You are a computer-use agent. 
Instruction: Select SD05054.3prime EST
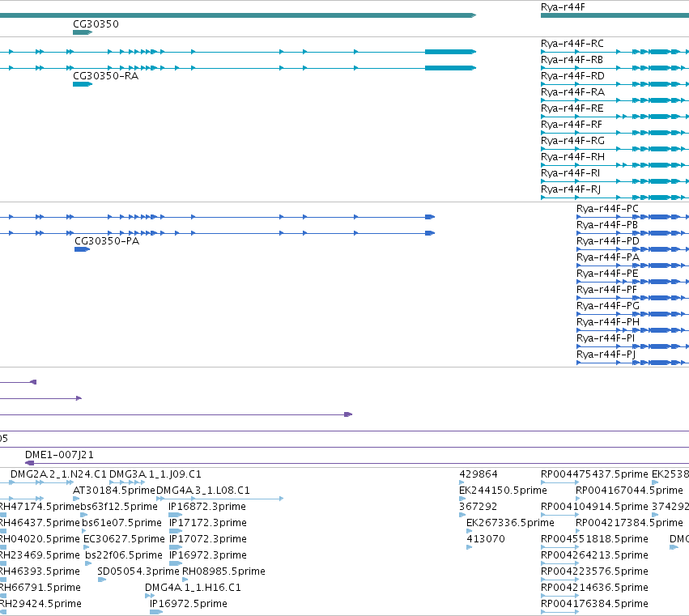138,571
